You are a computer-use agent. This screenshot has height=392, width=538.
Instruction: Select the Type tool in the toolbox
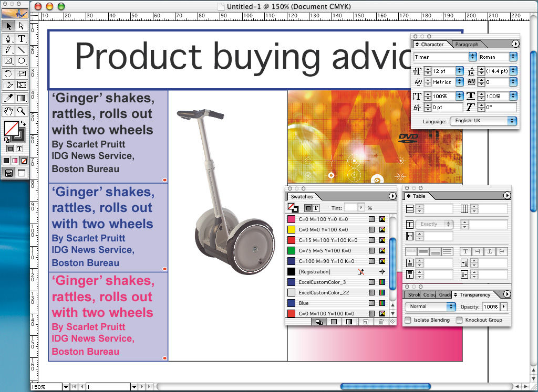click(x=22, y=39)
